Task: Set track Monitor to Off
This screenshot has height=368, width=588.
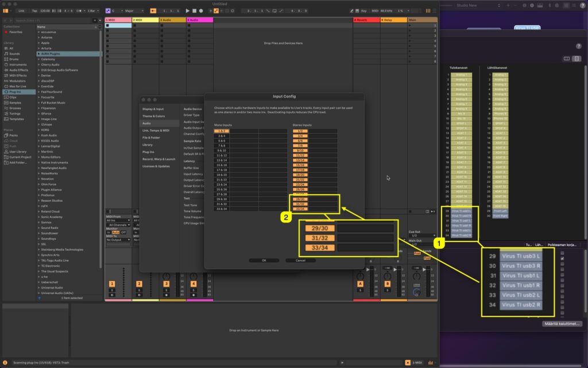Action: pyautogui.click(x=123, y=232)
